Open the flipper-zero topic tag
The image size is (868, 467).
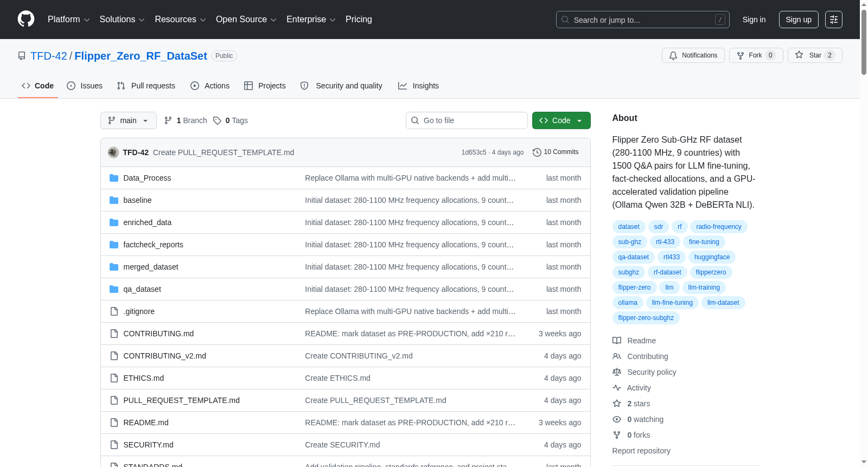(634, 287)
